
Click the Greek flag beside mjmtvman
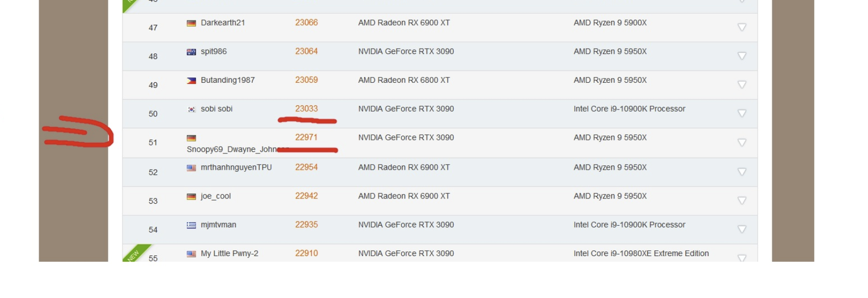pyautogui.click(x=191, y=226)
